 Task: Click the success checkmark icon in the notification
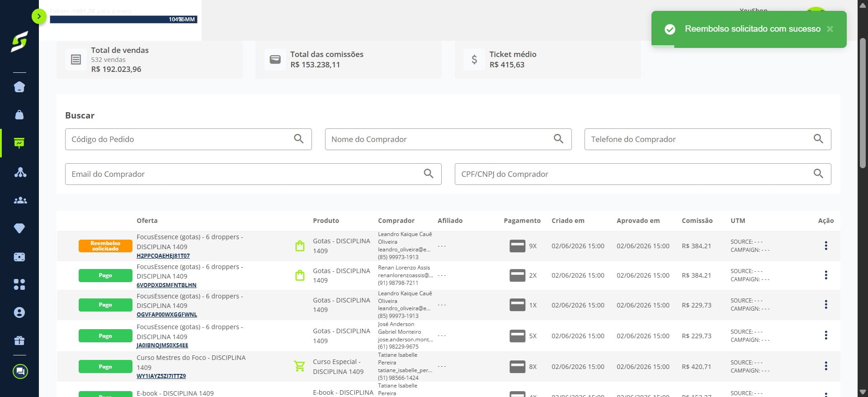(x=670, y=29)
